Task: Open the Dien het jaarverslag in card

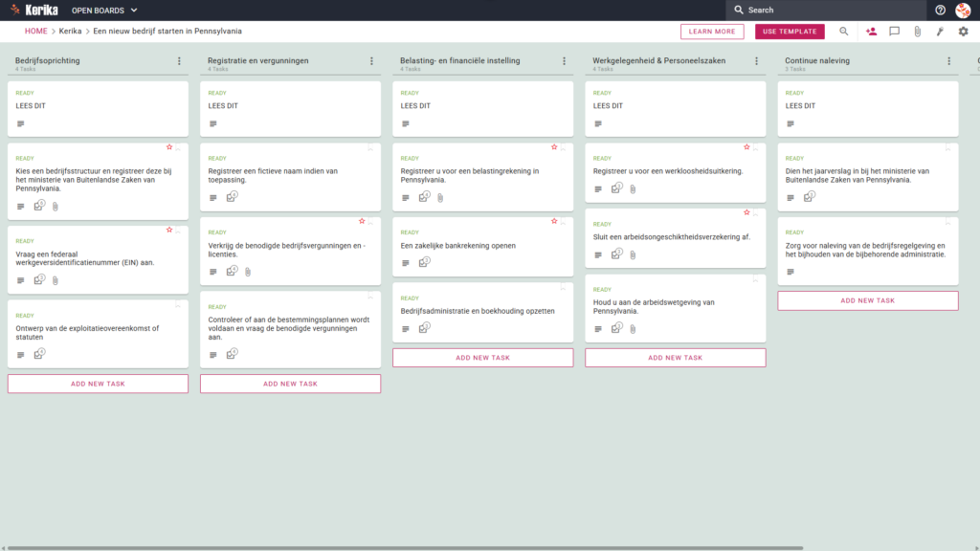Action: 868,177
